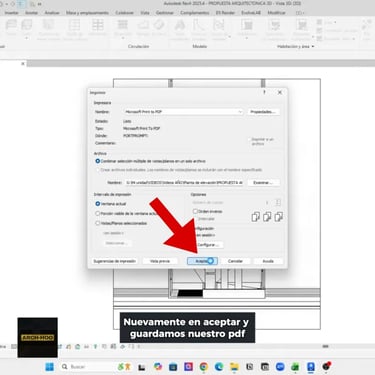The image size is (375, 375).
Task: Click the Texto modelado tool in the ribbon
Action: click(x=180, y=29)
